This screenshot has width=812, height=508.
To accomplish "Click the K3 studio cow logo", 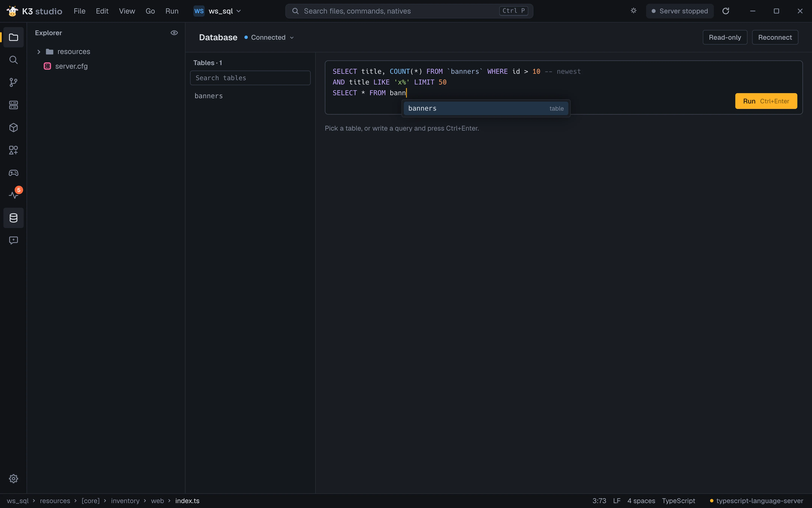I will click(x=12, y=11).
